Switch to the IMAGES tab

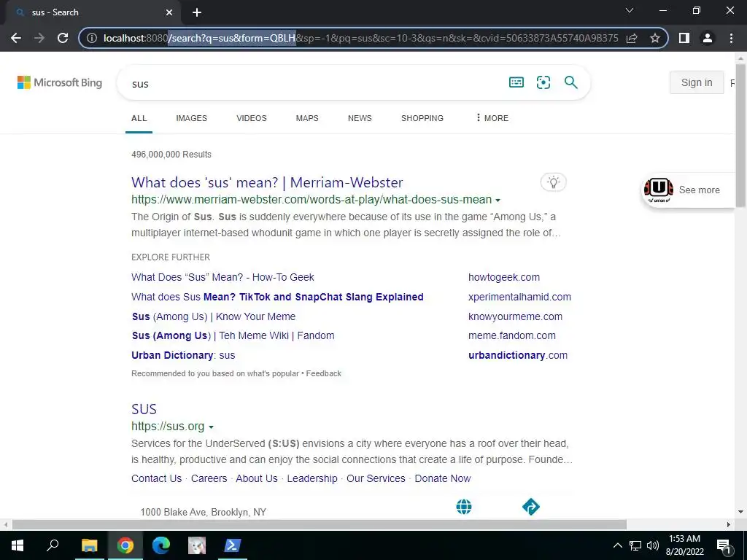click(192, 118)
